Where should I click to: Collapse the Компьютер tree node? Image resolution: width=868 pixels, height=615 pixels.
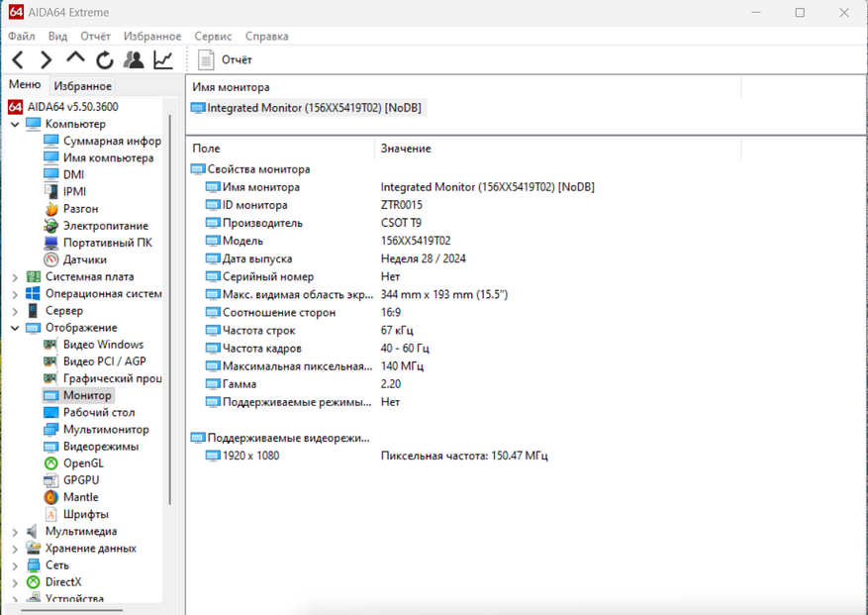click(15, 125)
